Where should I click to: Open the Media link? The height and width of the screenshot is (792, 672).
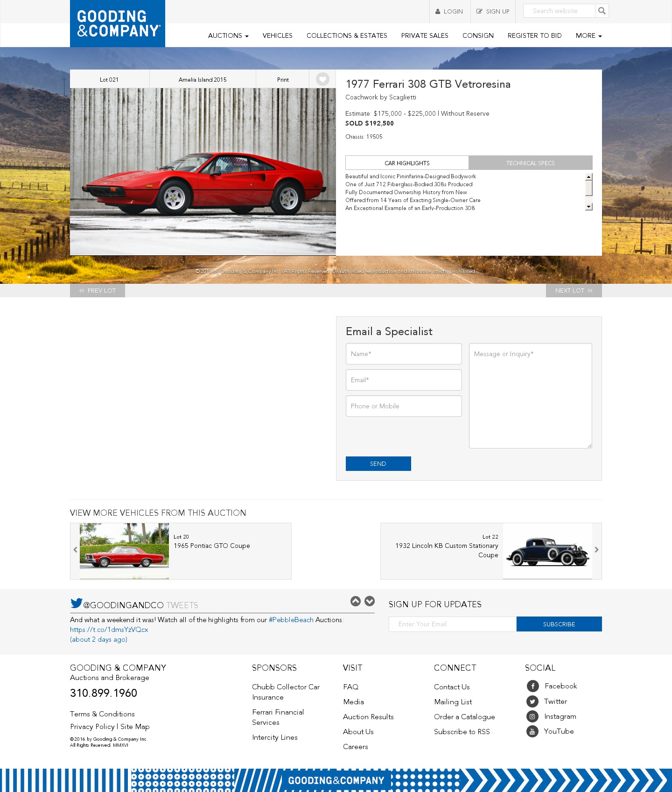point(353,702)
